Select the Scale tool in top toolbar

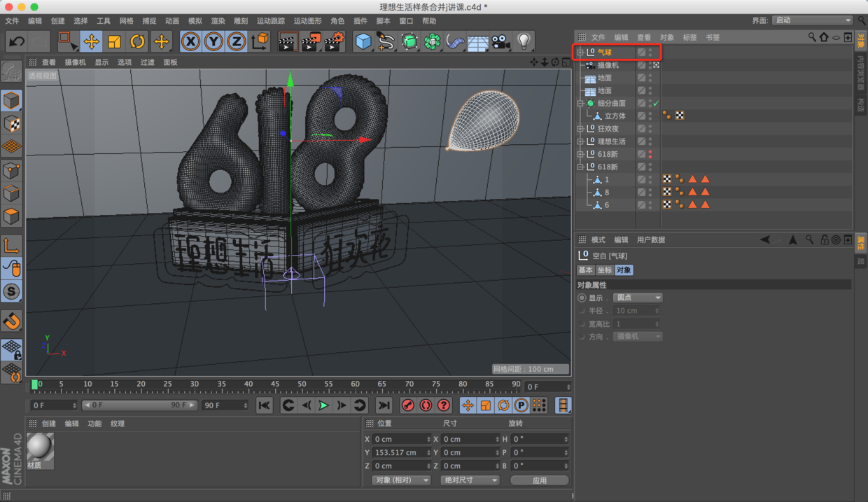pos(114,41)
